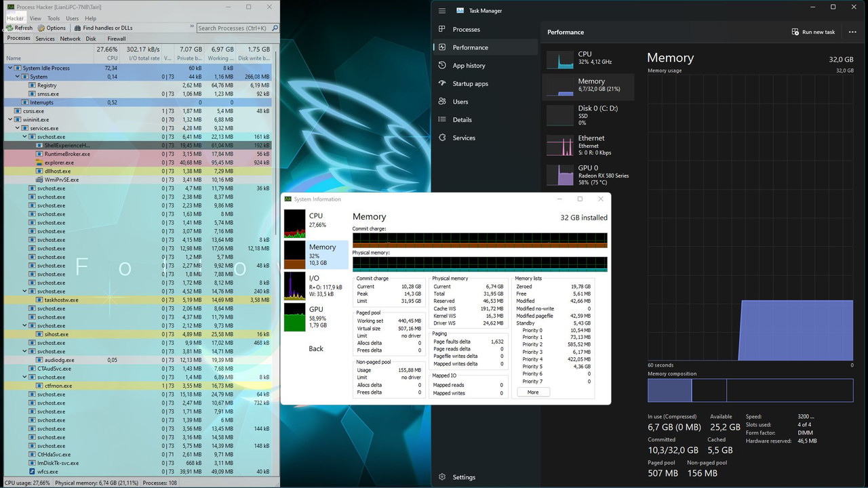
Task: Click the Find handles or DLLs binoculars icon
Action: [x=77, y=28]
